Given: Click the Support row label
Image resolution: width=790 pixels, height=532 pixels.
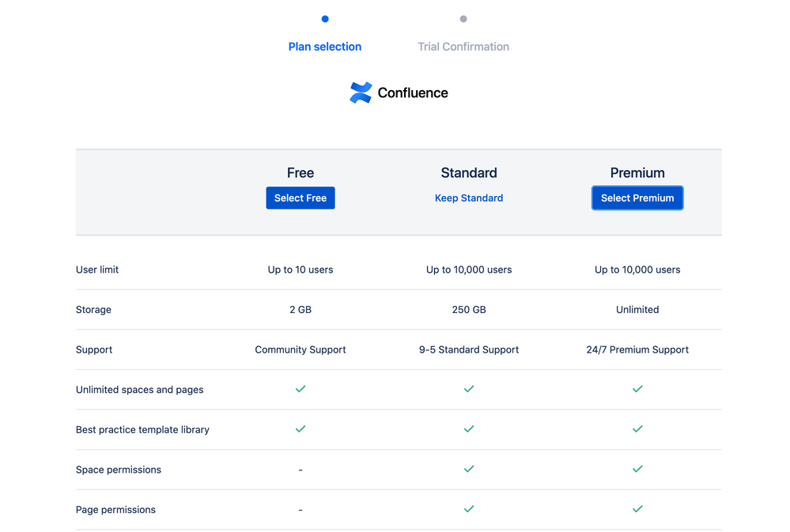Looking at the screenshot, I should (94, 349).
